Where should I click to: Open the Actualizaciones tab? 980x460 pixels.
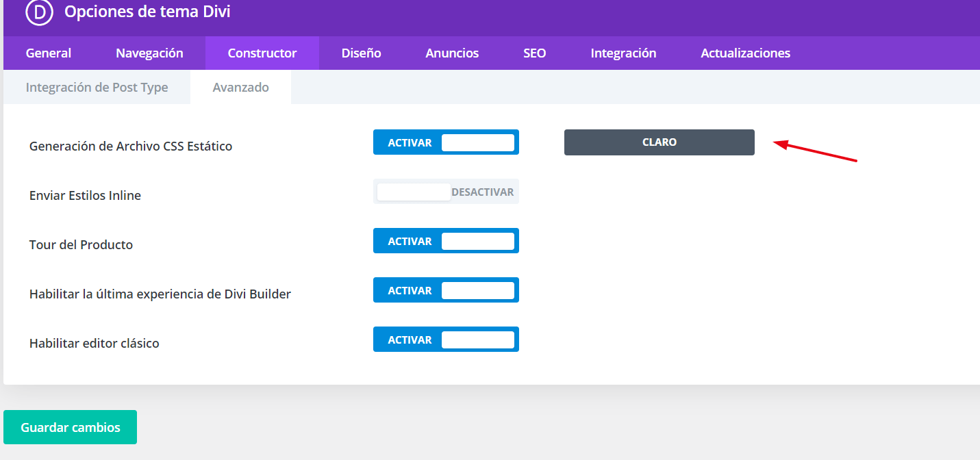[746, 53]
